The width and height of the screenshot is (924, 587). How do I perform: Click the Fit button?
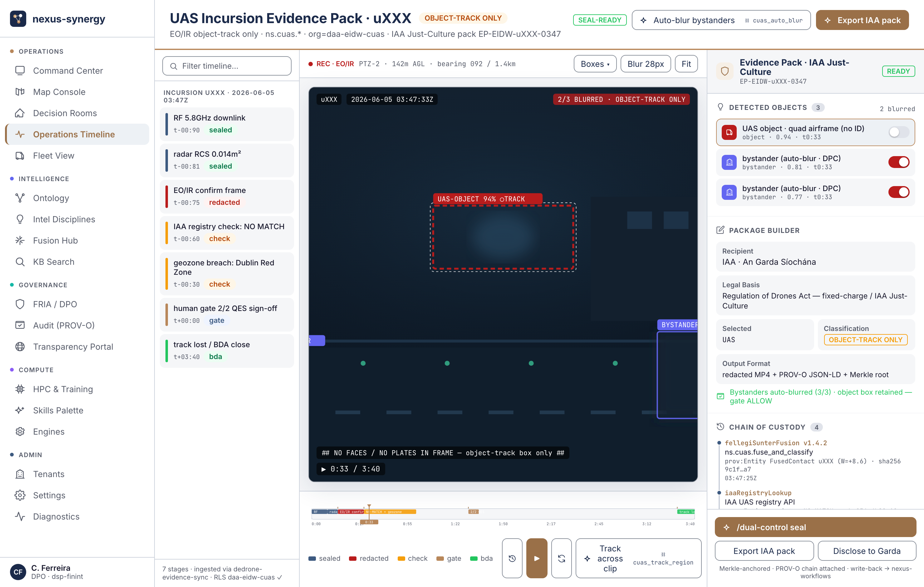click(686, 64)
